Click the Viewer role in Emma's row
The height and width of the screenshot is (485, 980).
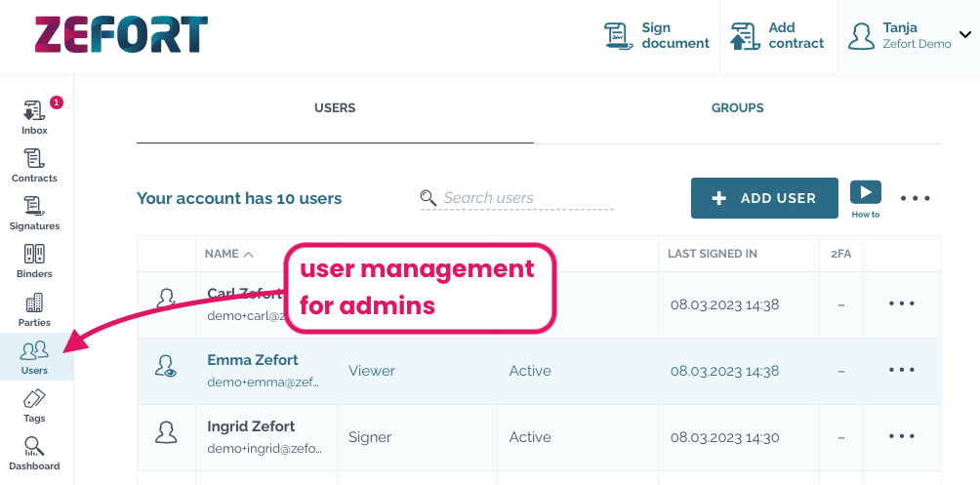tap(372, 371)
